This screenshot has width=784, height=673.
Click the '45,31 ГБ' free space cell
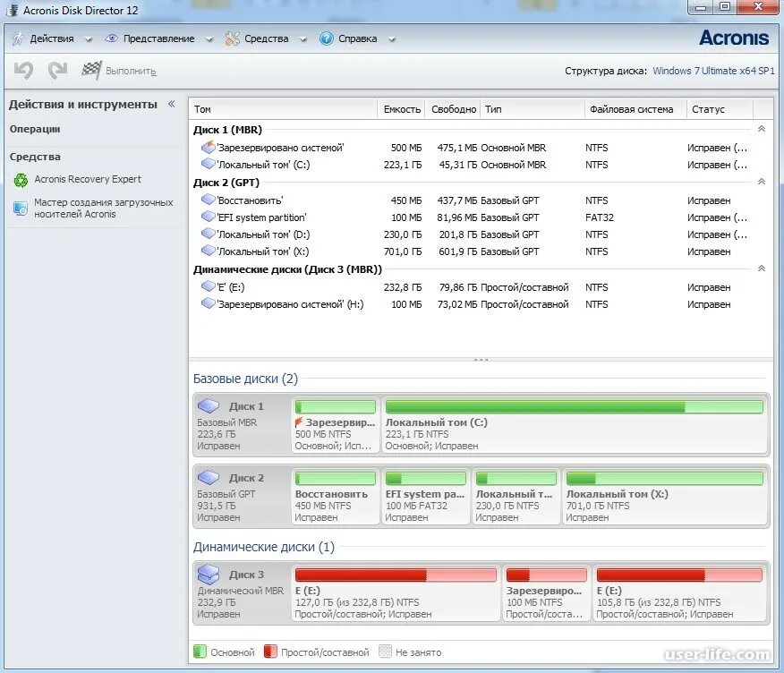(457, 165)
